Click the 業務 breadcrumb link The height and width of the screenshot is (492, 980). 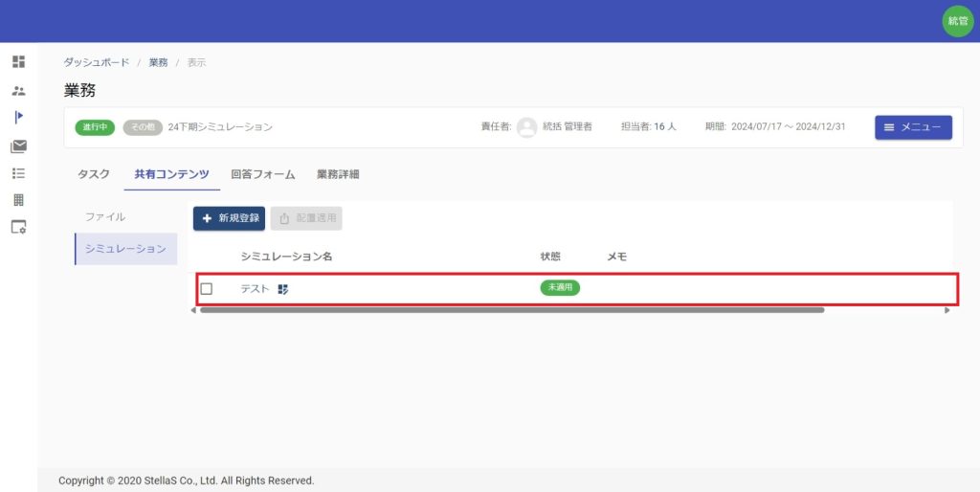pyautogui.click(x=158, y=62)
